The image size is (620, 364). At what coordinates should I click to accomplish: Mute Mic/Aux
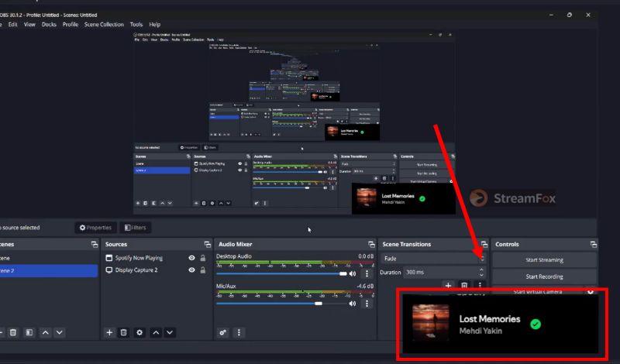tap(353, 304)
